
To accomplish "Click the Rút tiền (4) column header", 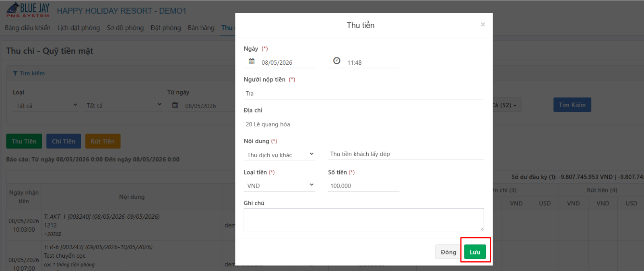I will coord(602,190).
